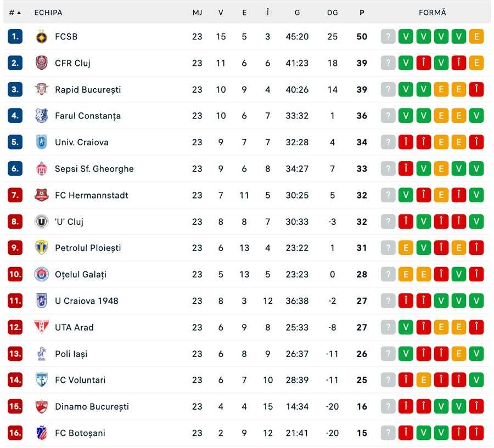Click the red Î badge in CFR Cluj's form
The height and width of the screenshot is (448, 494).
423,63
